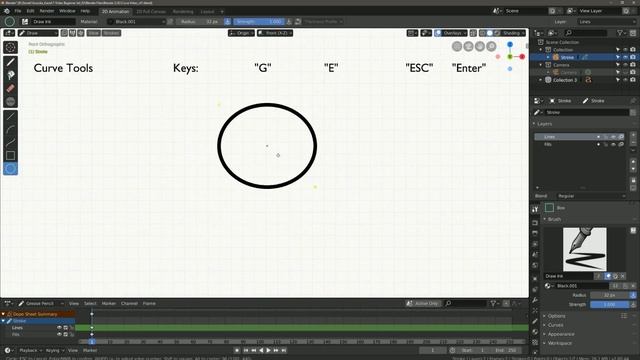Open the Render menu

[47, 11]
